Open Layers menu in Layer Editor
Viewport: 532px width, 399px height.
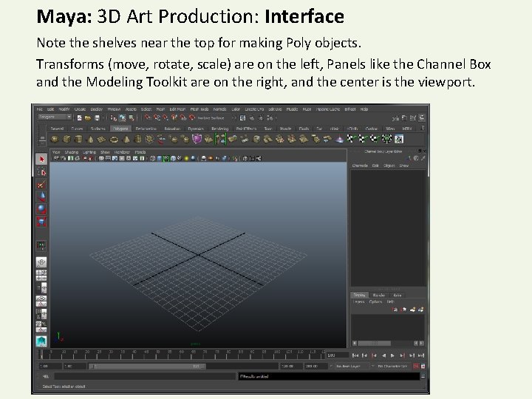(358, 301)
